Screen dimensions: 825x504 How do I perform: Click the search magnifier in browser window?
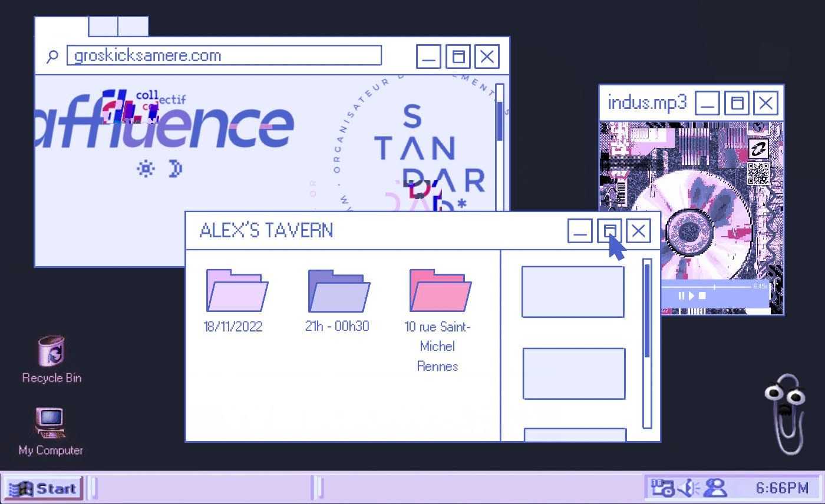click(52, 56)
